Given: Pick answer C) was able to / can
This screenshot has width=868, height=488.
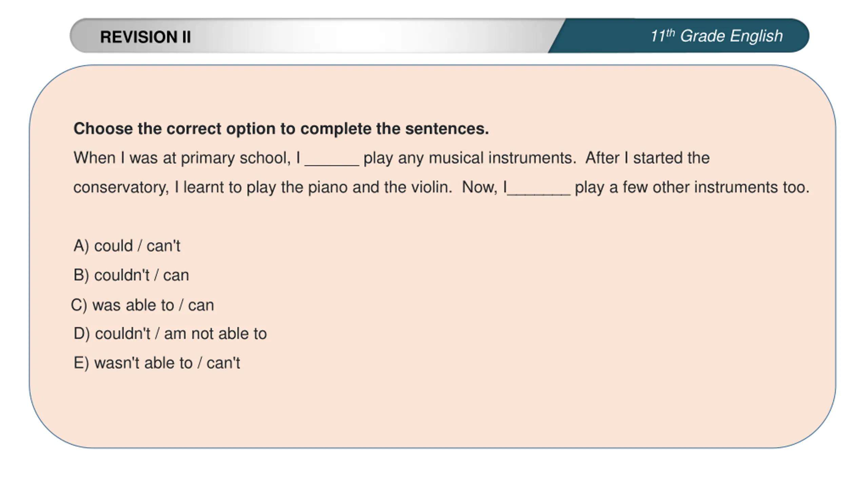Looking at the screenshot, I should tap(142, 305).
